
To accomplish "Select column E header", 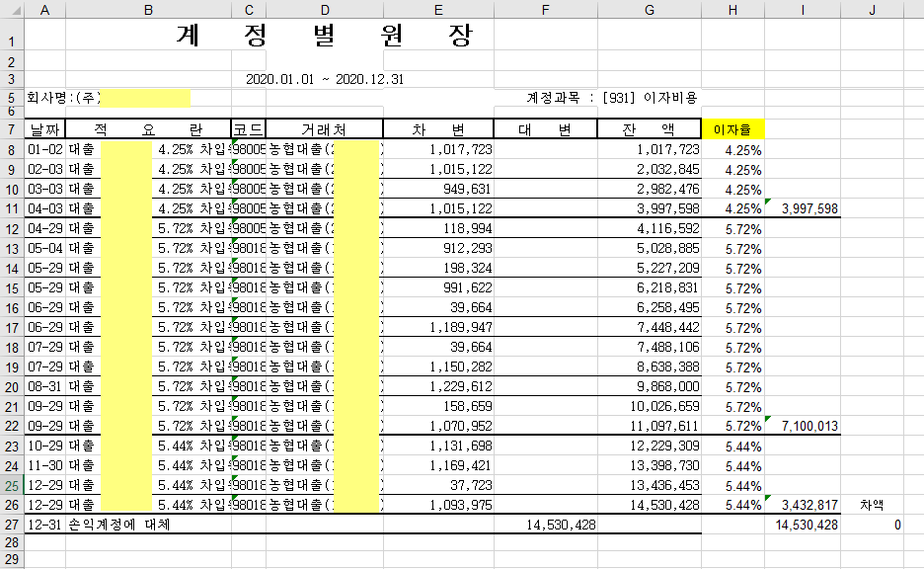I will 438,10.
